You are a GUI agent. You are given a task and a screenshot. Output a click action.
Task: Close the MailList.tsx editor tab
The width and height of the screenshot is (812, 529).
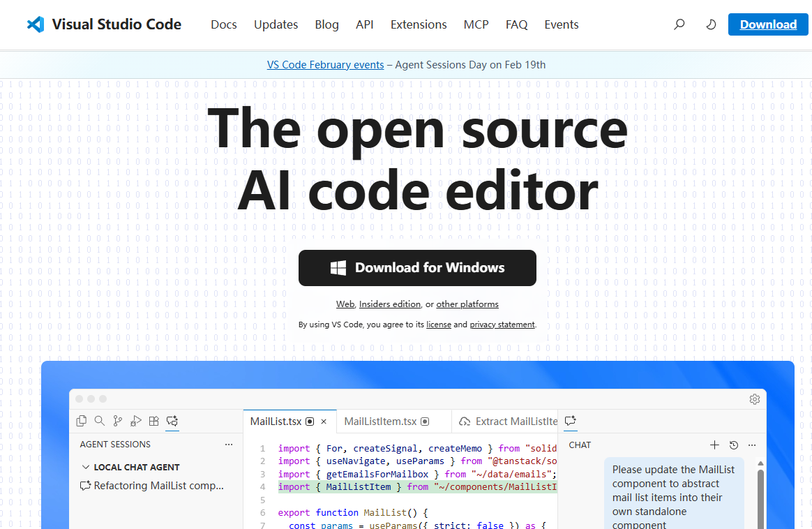click(x=324, y=422)
